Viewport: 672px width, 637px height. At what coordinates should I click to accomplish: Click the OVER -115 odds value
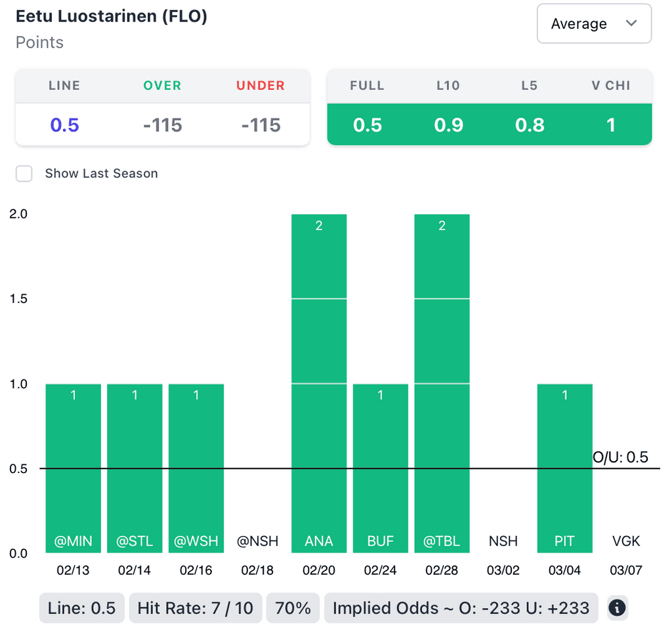tap(162, 125)
